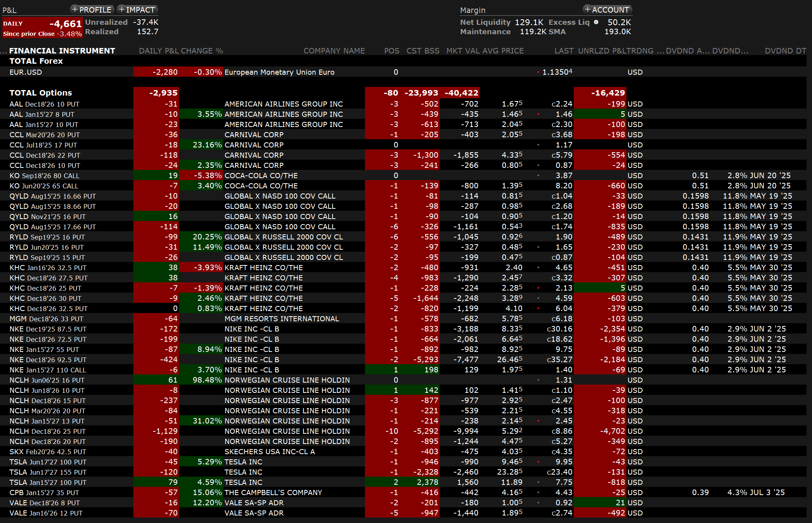Open the IMPACT panel button
The image size is (812, 523).
(x=137, y=9)
